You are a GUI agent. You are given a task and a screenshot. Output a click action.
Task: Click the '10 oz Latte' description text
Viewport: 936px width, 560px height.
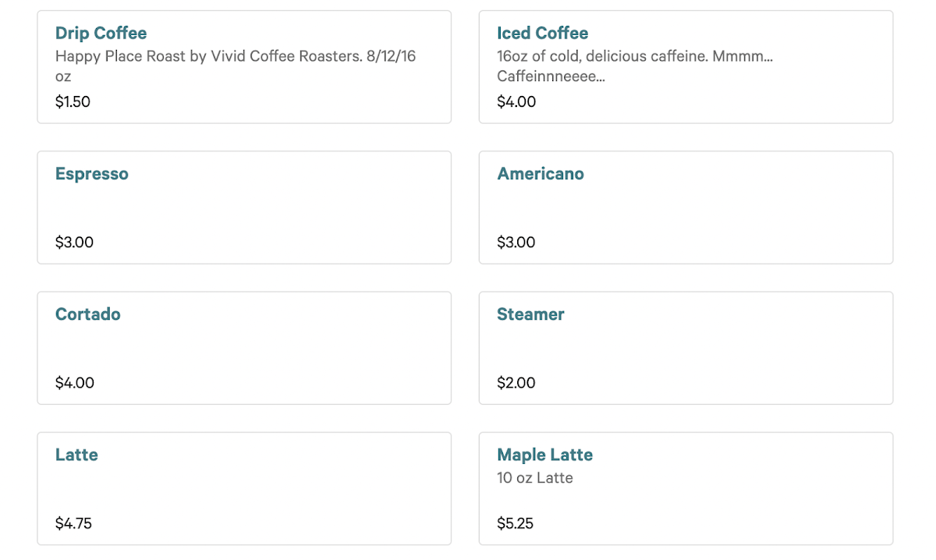(534, 477)
